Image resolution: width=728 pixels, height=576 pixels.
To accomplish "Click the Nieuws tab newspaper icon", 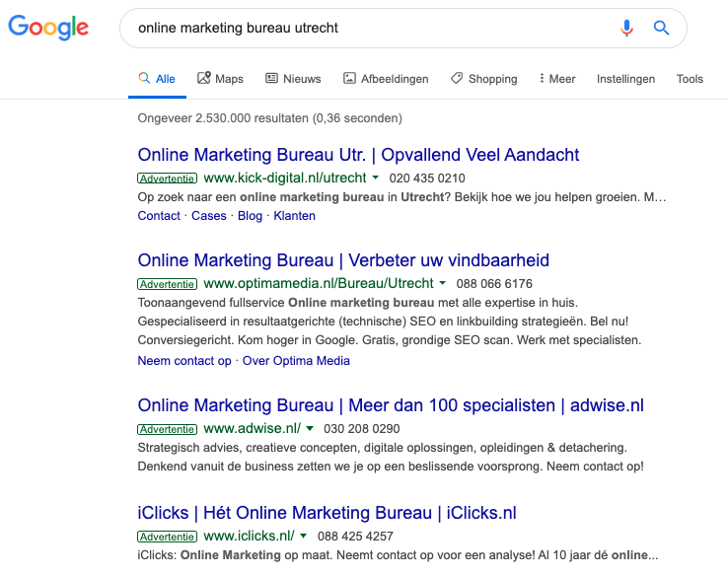I will 271,78.
